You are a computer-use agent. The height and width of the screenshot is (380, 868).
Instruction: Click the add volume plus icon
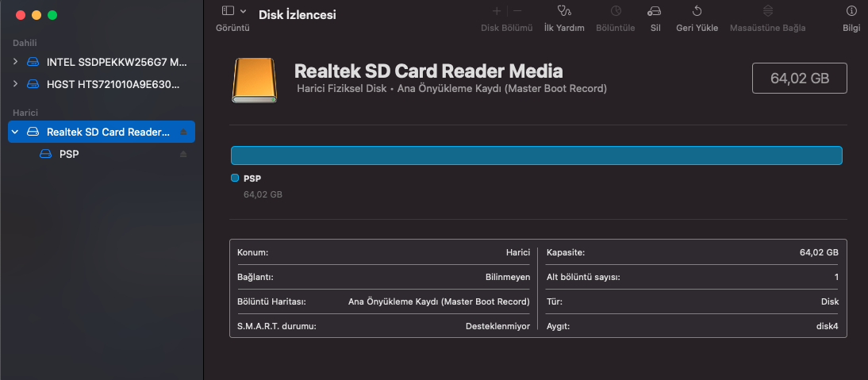497,11
